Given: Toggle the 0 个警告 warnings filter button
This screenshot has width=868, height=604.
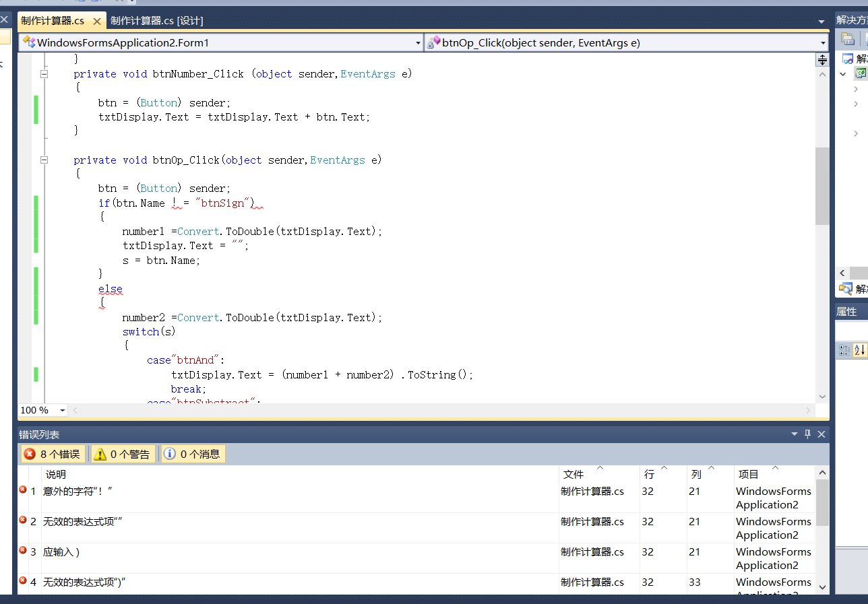Looking at the screenshot, I should [x=123, y=454].
